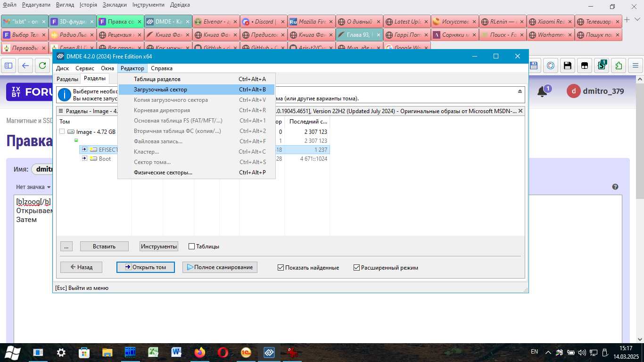644x362 pixels.
Task: Click the Открыть том button
Action: (x=145, y=267)
